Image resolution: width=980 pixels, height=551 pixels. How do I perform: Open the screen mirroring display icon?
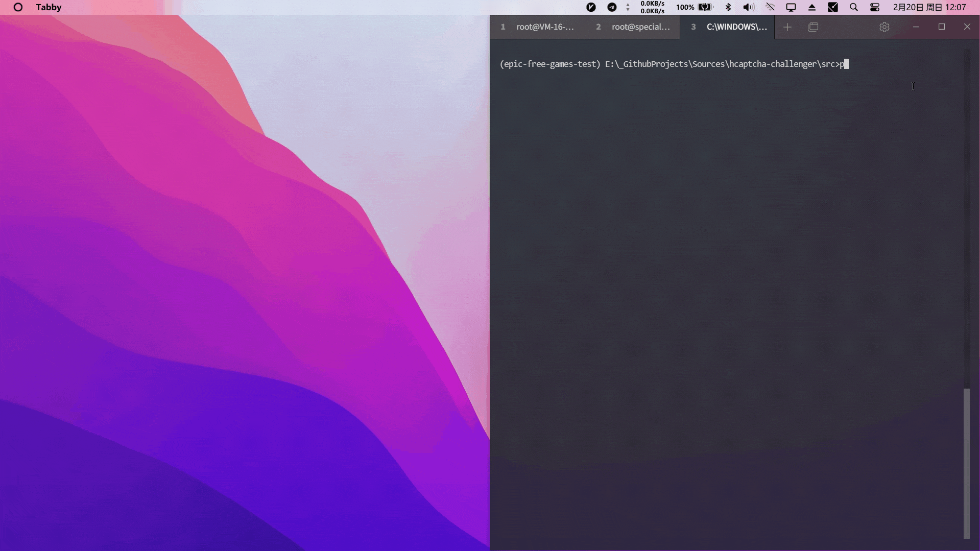(791, 7)
